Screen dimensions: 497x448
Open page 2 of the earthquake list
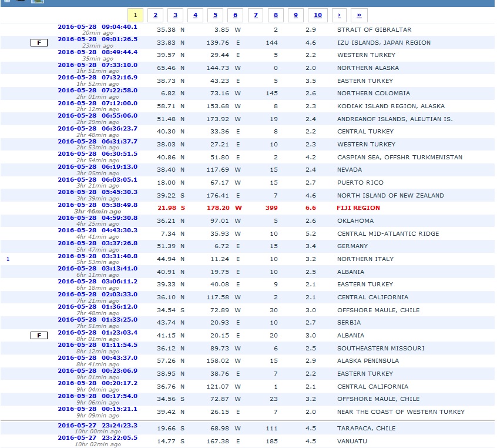click(x=155, y=15)
